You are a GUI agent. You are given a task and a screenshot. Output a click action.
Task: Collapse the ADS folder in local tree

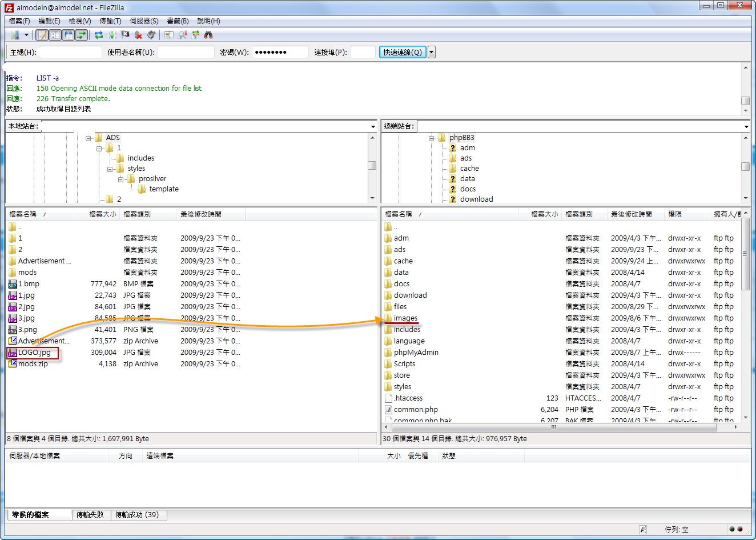click(89, 138)
